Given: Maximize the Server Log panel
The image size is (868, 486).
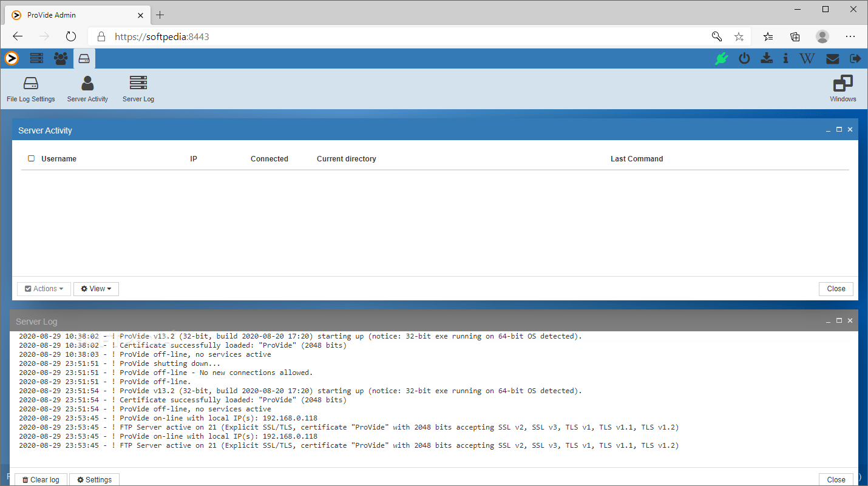Looking at the screenshot, I should (x=839, y=320).
